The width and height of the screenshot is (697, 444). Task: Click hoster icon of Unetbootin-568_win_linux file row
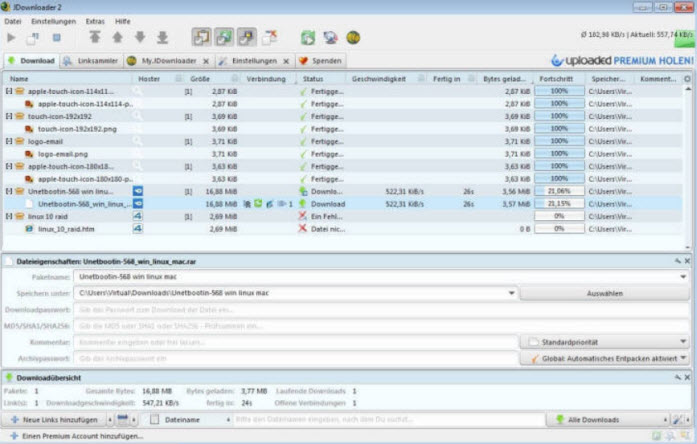point(138,204)
